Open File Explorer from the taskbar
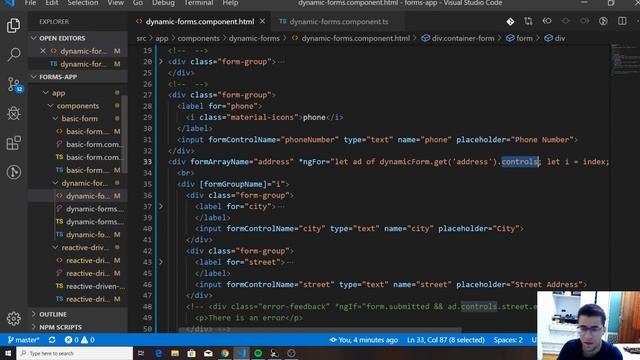The width and height of the screenshot is (640, 360). (x=175, y=353)
